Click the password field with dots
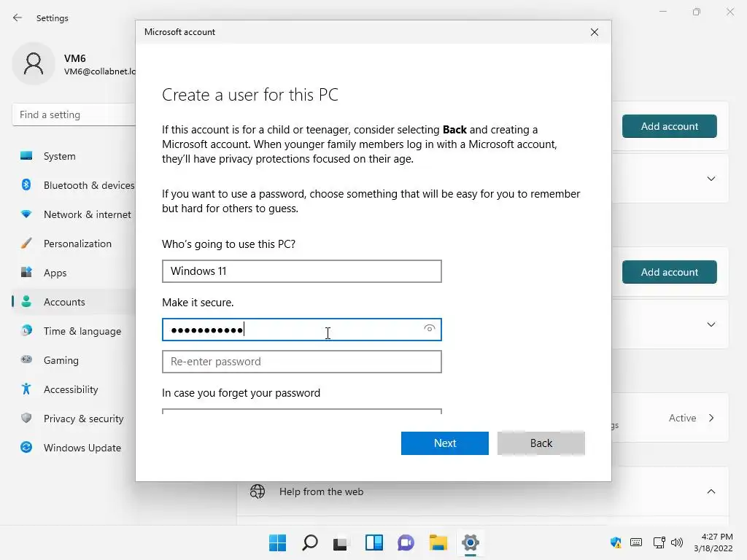The height and width of the screenshot is (560, 747). (x=301, y=330)
